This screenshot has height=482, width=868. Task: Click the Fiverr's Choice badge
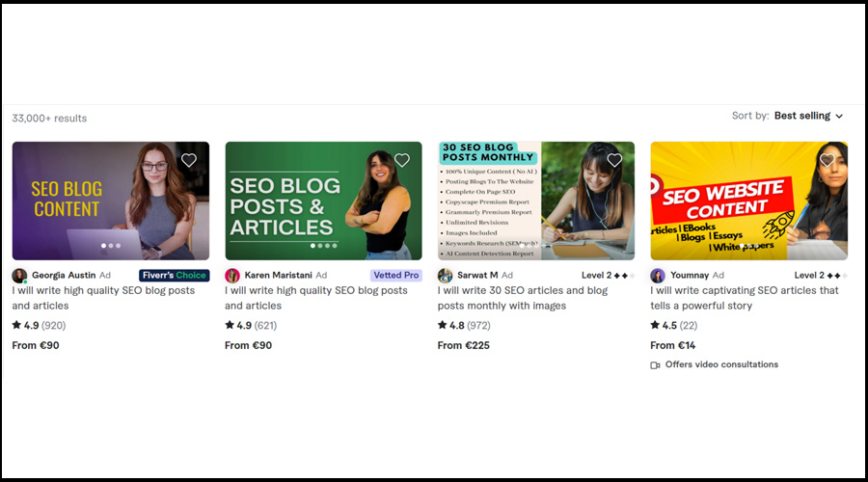pyautogui.click(x=174, y=276)
